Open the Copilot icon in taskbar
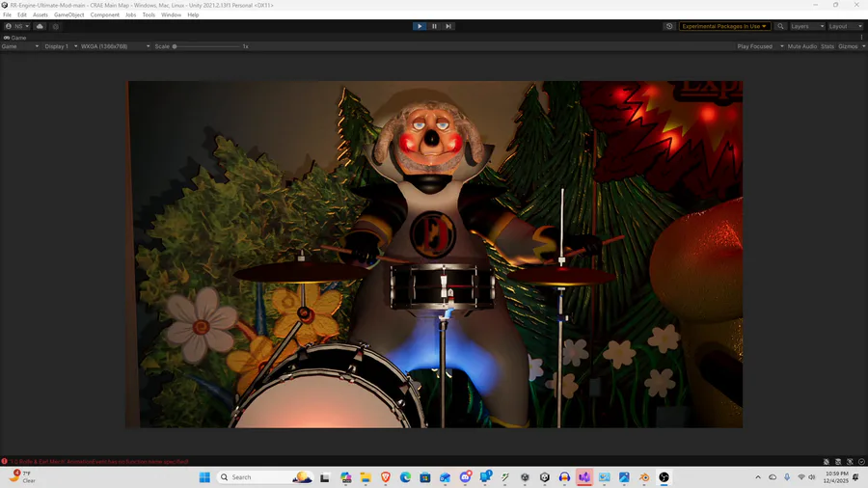 pyautogui.click(x=346, y=477)
